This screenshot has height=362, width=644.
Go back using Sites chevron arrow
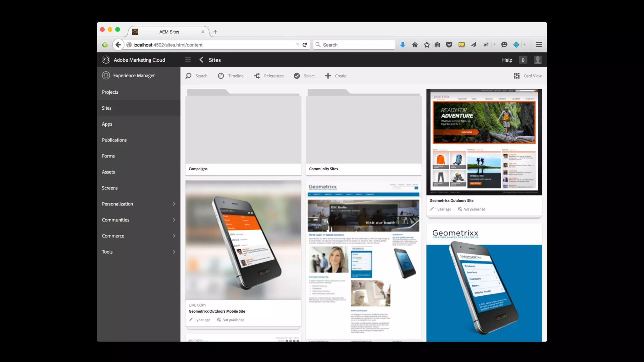coord(202,60)
